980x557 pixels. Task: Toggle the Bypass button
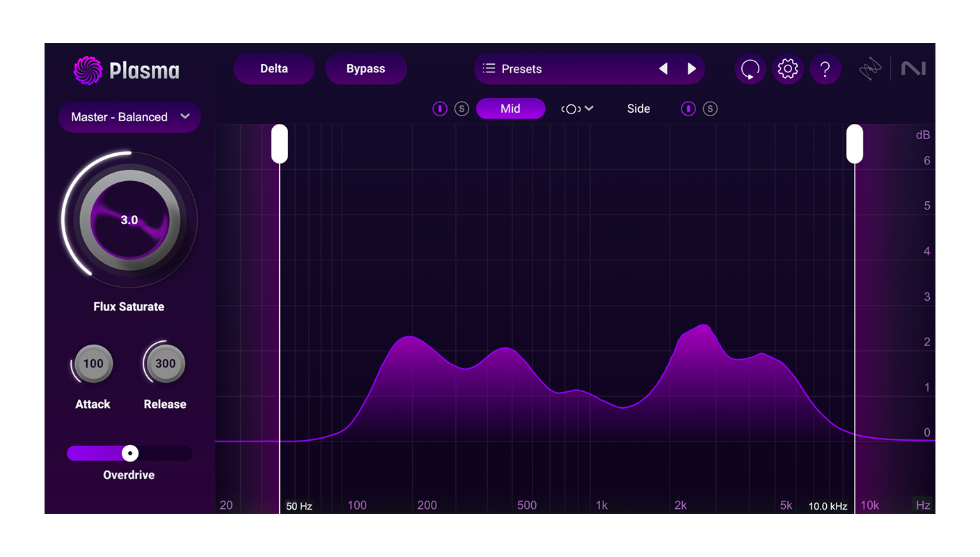click(x=366, y=69)
